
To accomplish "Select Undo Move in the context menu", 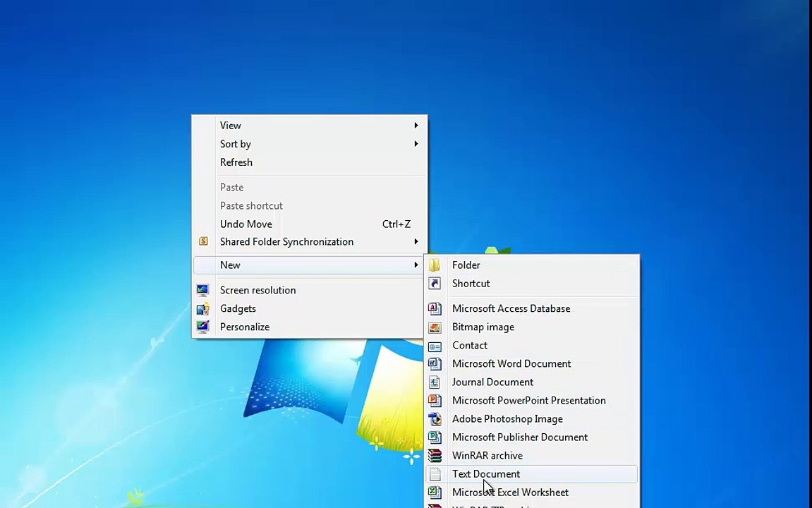I will (309, 224).
